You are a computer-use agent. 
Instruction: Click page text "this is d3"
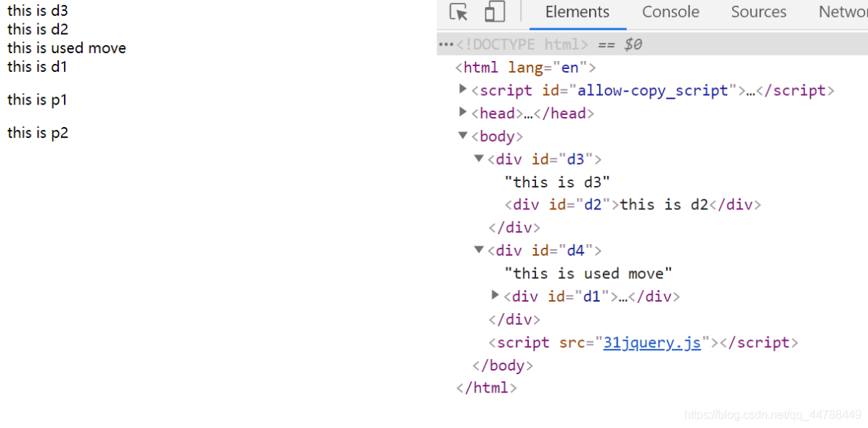38,10
